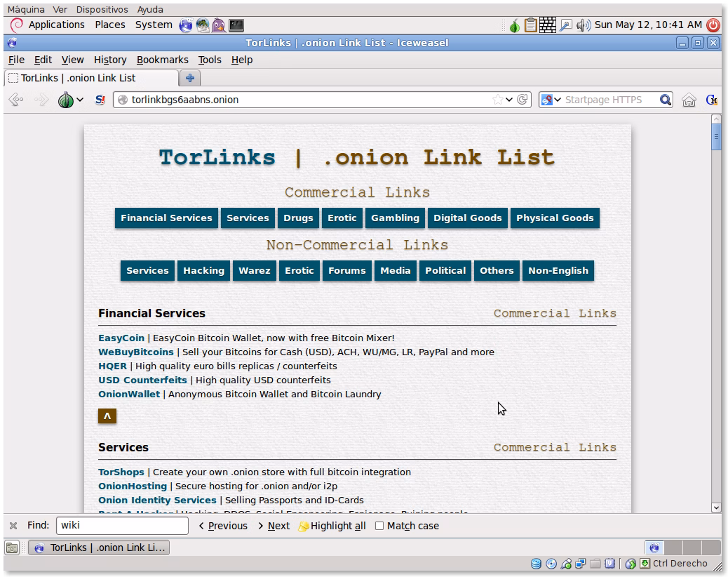This screenshot has height=577, width=728.
Task: Open the search engine selector dropdown
Action: 551,100
